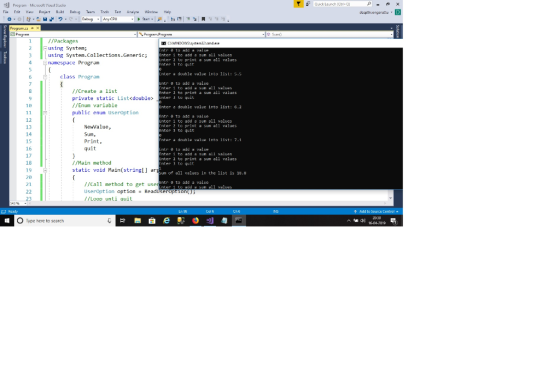Image resolution: width=560 pixels, height=373 pixels.
Task: Click the green account avatar icon
Action: pyautogui.click(x=398, y=12)
